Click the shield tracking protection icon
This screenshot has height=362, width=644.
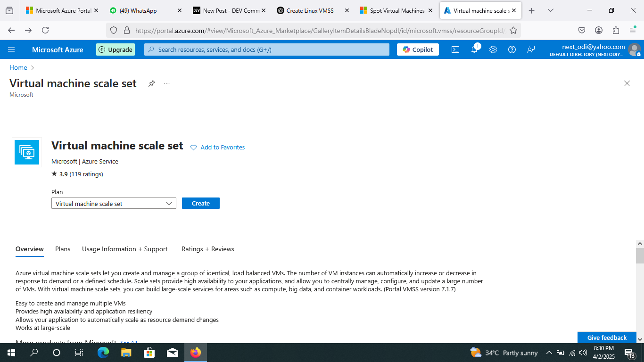113,30
